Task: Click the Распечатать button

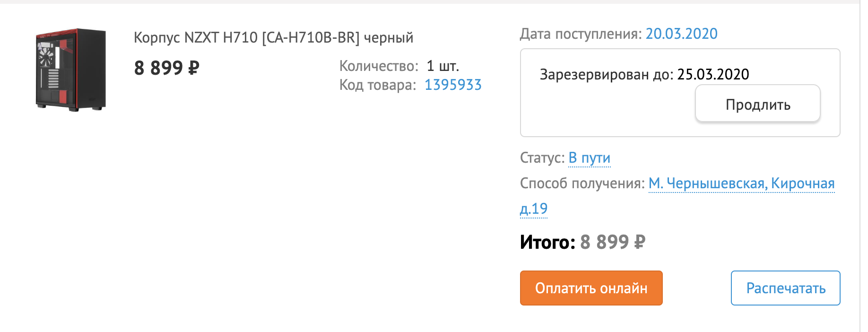Action: 785,288
